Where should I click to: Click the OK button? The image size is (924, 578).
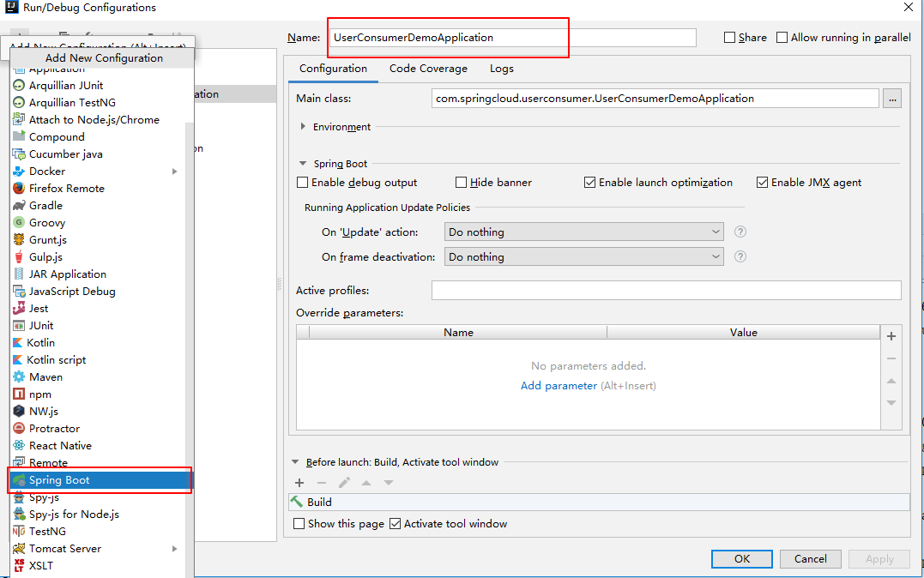point(742,558)
